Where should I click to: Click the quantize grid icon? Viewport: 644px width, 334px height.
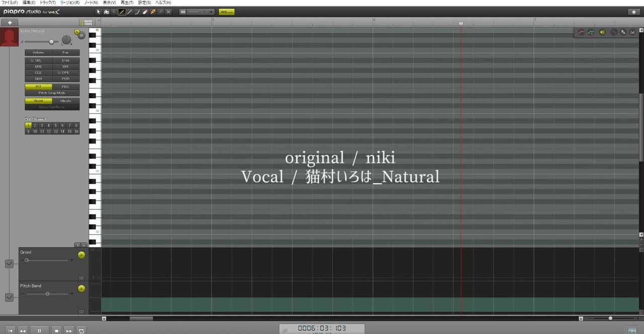coord(183,12)
